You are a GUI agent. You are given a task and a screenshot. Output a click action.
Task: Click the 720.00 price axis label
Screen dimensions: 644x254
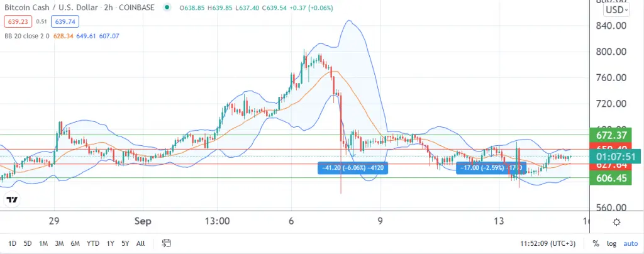[611, 103]
